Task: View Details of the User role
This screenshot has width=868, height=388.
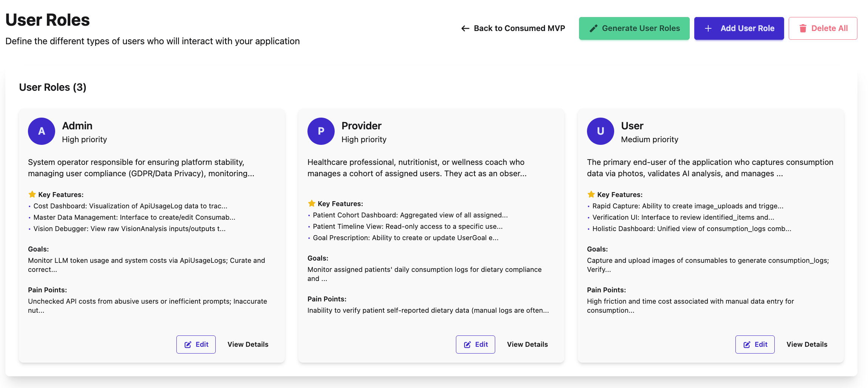Action: click(807, 344)
